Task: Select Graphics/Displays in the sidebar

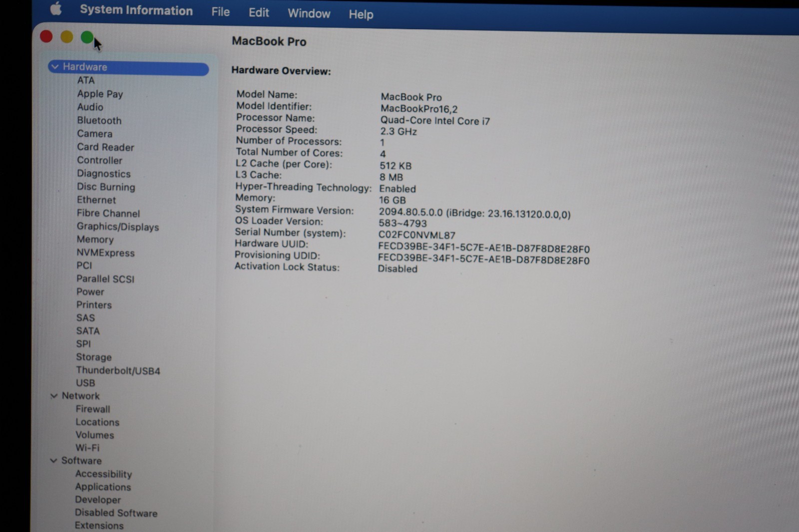Action: [x=117, y=227]
